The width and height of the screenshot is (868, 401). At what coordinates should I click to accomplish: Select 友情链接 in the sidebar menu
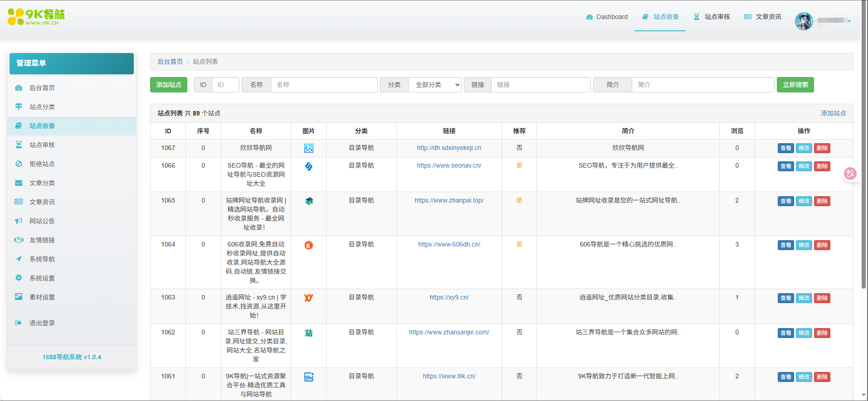(72, 240)
